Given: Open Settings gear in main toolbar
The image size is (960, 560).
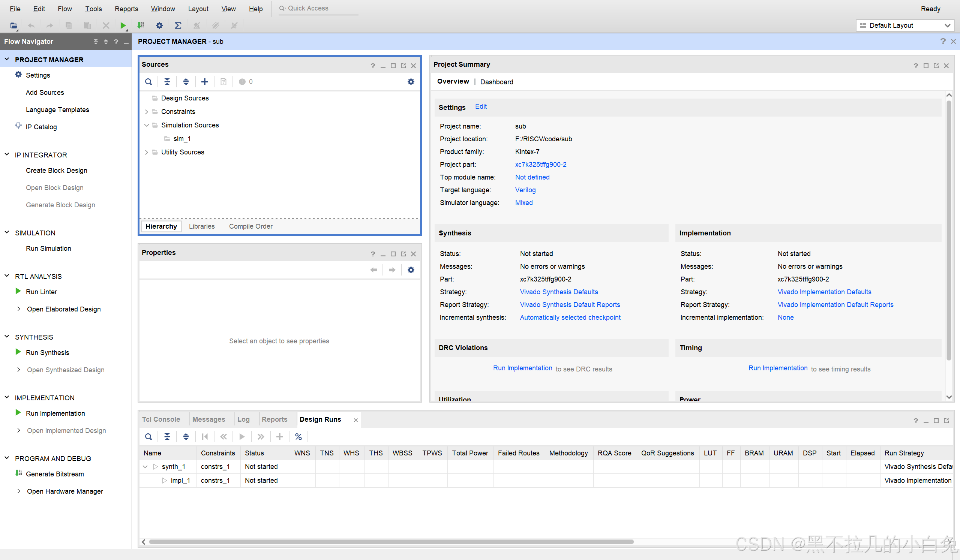Looking at the screenshot, I should (159, 25).
